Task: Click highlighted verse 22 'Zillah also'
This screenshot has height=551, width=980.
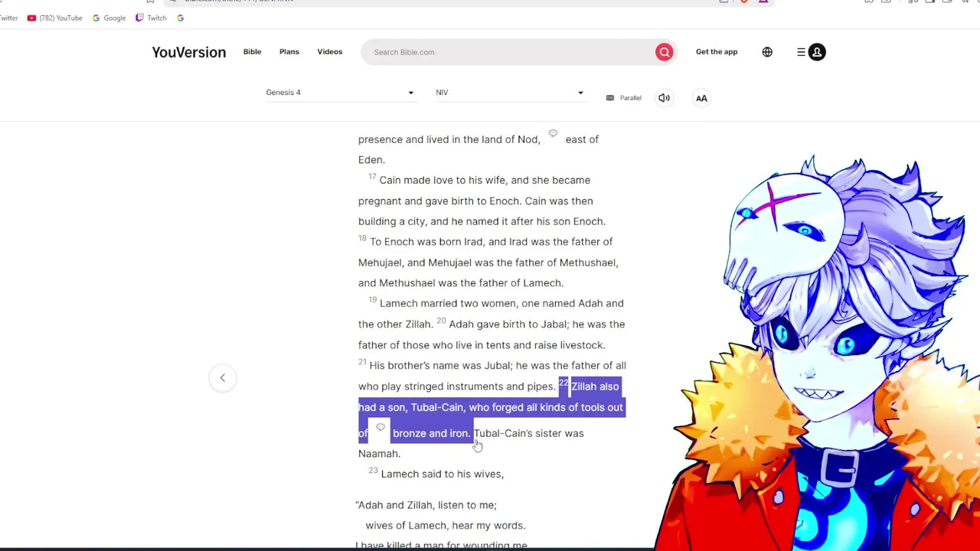Action: point(595,386)
